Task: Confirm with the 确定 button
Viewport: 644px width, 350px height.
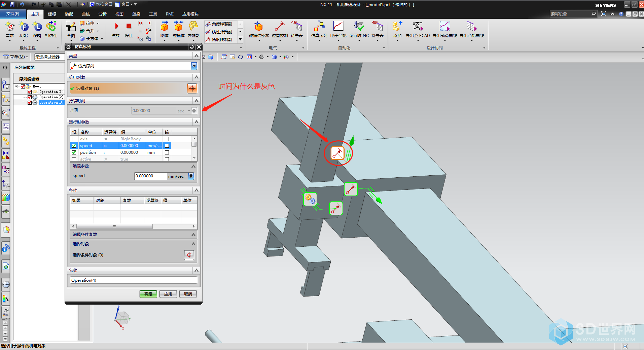Action: pos(148,294)
